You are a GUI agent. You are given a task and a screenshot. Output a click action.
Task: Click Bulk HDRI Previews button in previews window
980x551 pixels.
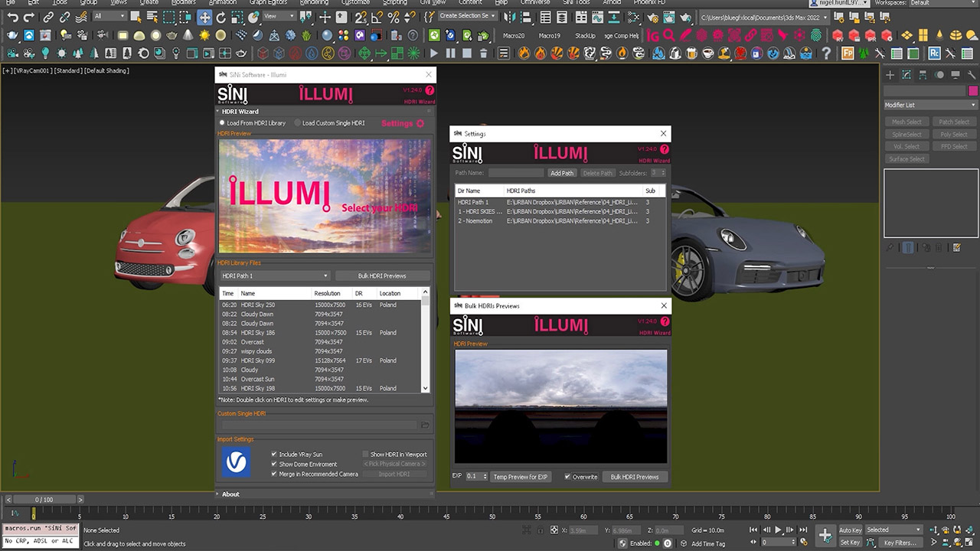[x=635, y=477]
